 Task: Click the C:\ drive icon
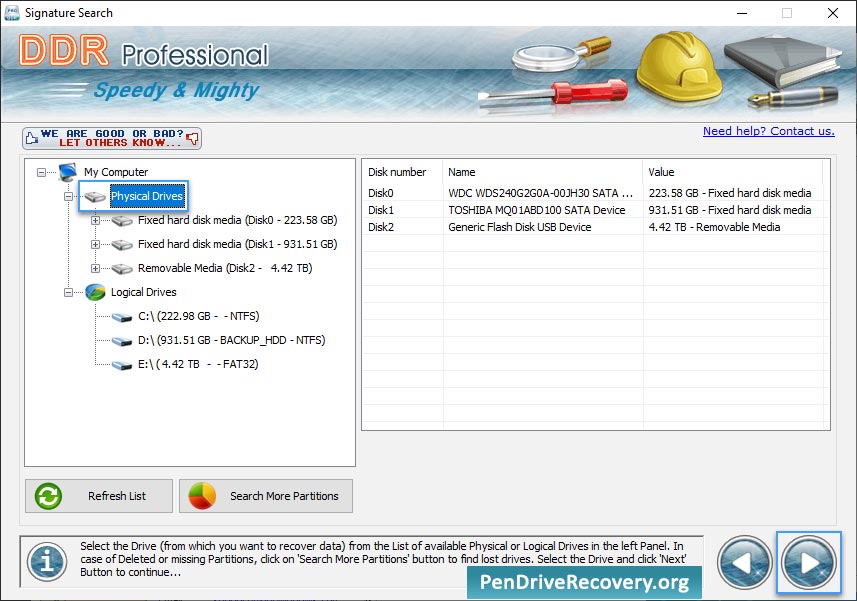(x=122, y=317)
